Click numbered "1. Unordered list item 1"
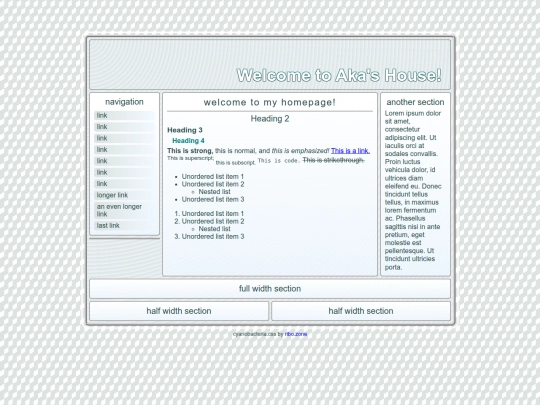 click(209, 214)
